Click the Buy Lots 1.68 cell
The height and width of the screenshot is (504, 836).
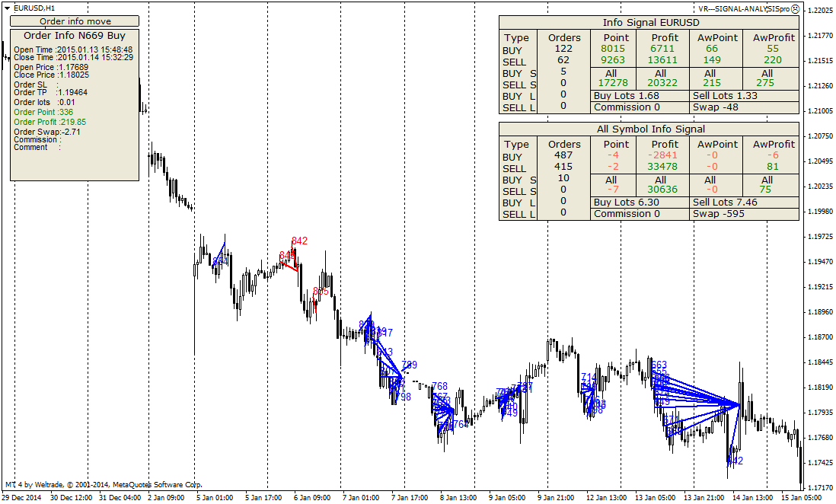(x=640, y=95)
